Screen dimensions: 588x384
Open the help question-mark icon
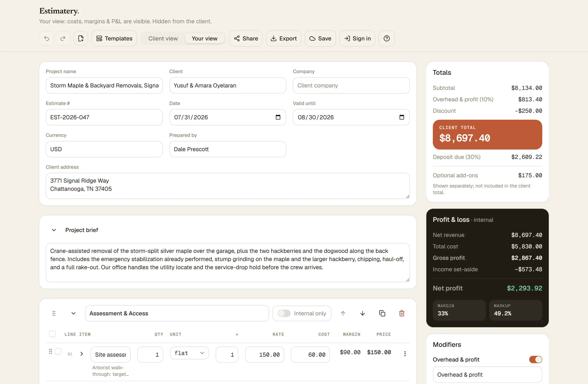pyautogui.click(x=386, y=39)
